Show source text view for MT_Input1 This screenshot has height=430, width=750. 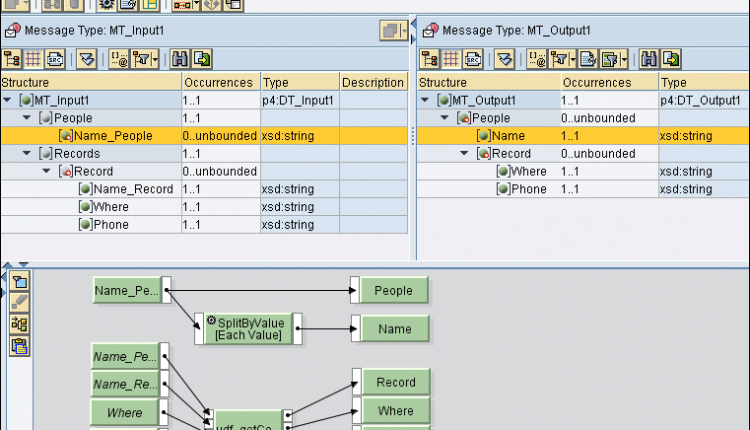coord(55,59)
